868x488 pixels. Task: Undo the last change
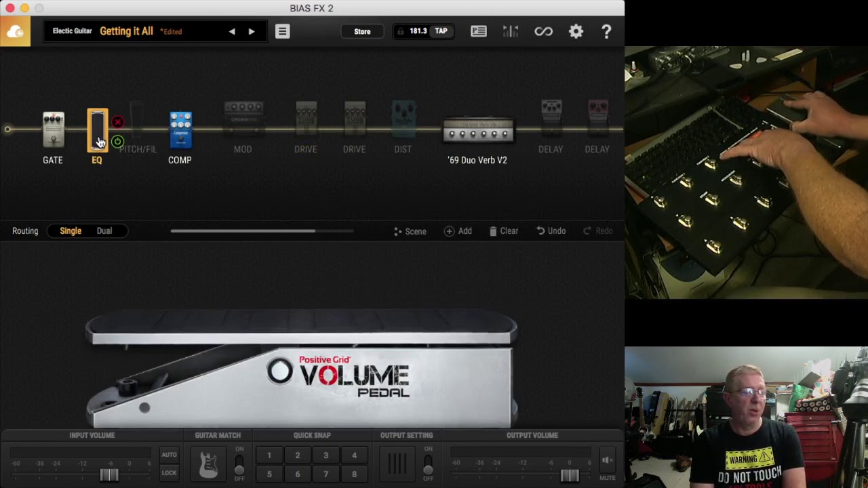[x=551, y=231]
